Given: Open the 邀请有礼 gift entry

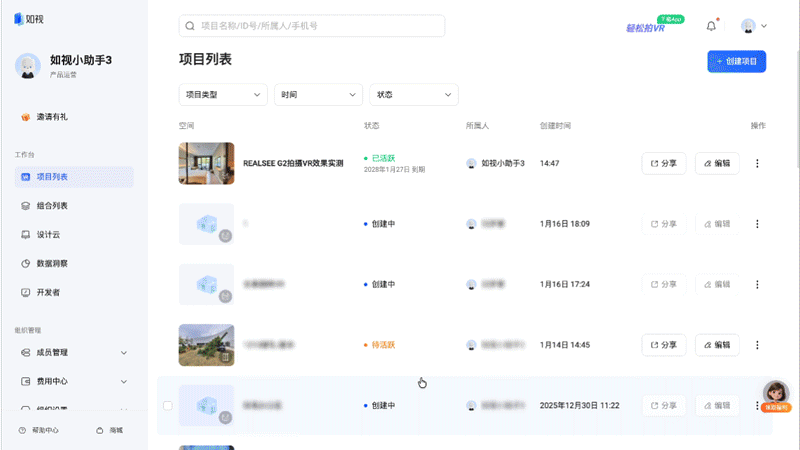Looking at the screenshot, I should (x=25, y=117).
